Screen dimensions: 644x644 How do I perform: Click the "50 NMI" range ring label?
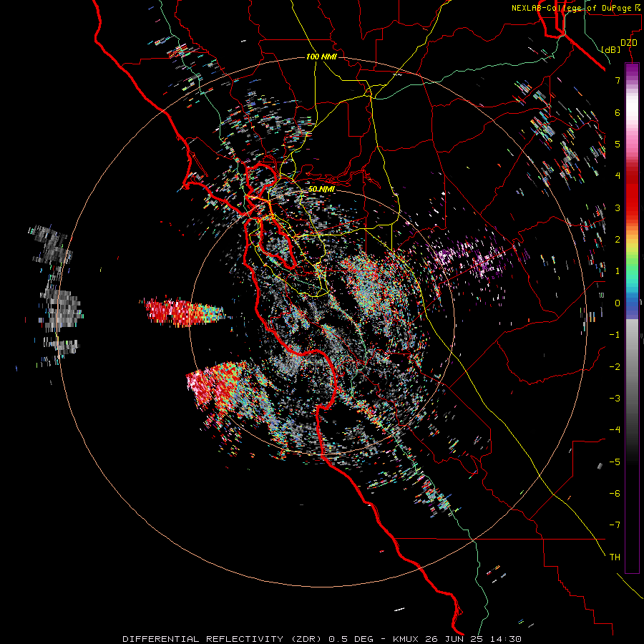pos(321,189)
